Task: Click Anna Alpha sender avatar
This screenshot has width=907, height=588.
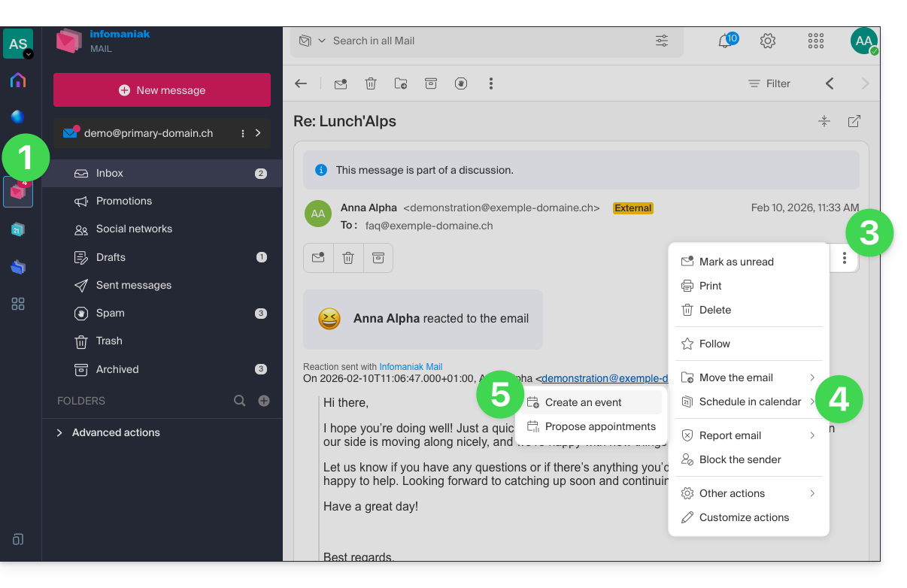Action: coord(318,214)
